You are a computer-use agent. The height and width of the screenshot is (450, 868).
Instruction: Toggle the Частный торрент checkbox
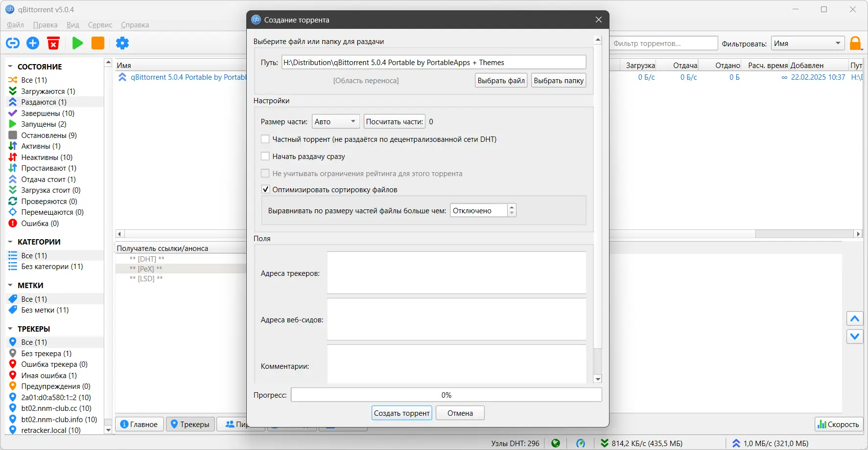pyautogui.click(x=265, y=139)
